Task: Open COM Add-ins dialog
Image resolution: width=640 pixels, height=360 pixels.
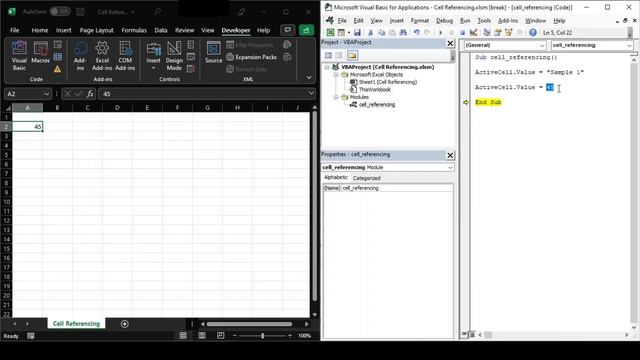Action: 125,56
